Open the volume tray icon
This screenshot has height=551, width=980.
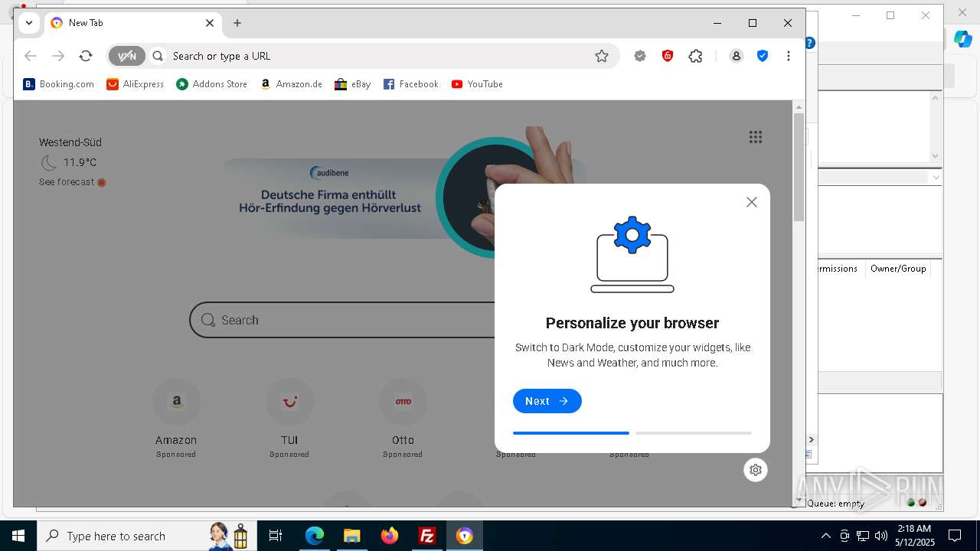click(x=880, y=536)
